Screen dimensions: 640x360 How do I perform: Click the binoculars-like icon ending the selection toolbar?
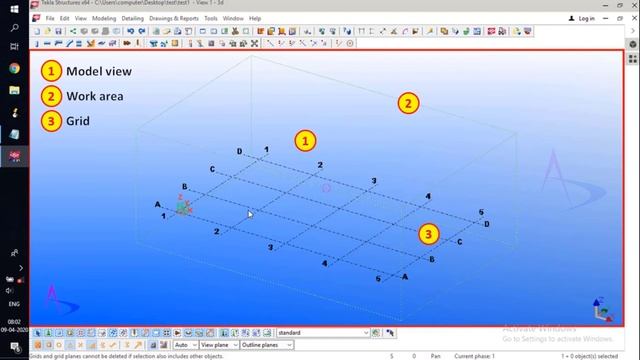coord(390,333)
